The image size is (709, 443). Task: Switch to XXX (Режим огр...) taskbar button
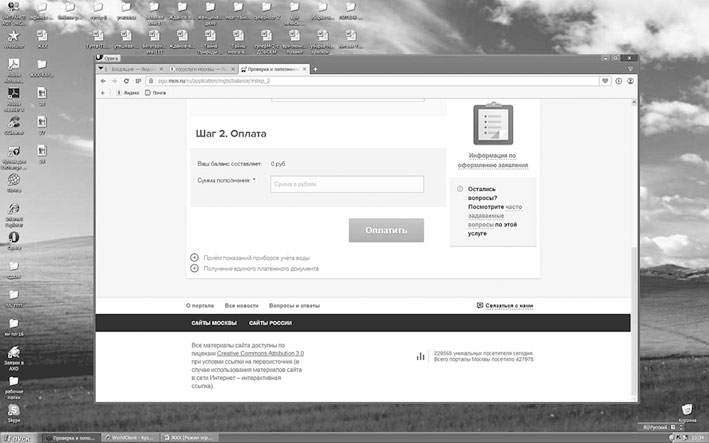[x=190, y=438]
